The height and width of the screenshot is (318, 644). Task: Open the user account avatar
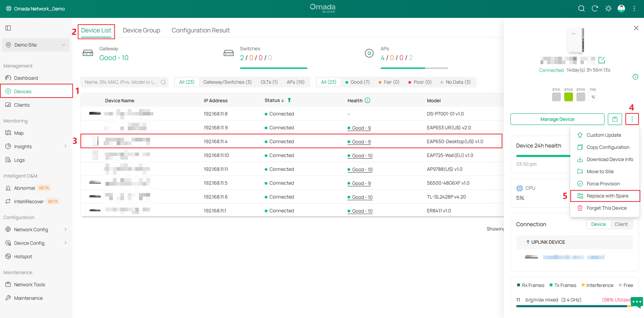[x=621, y=9]
